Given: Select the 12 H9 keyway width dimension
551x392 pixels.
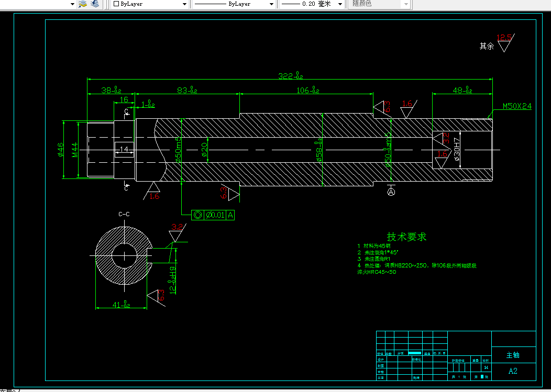Looking at the screenshot, I should tap(172, 279).
